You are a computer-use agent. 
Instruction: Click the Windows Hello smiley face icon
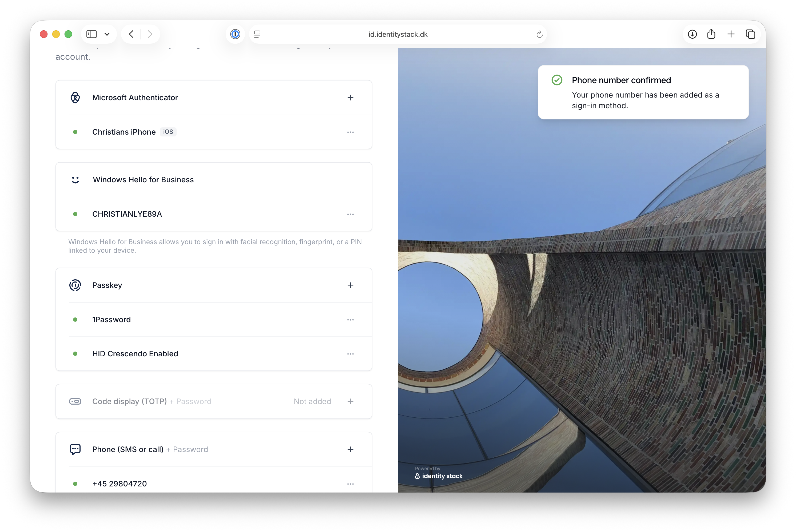click(75, 180)
